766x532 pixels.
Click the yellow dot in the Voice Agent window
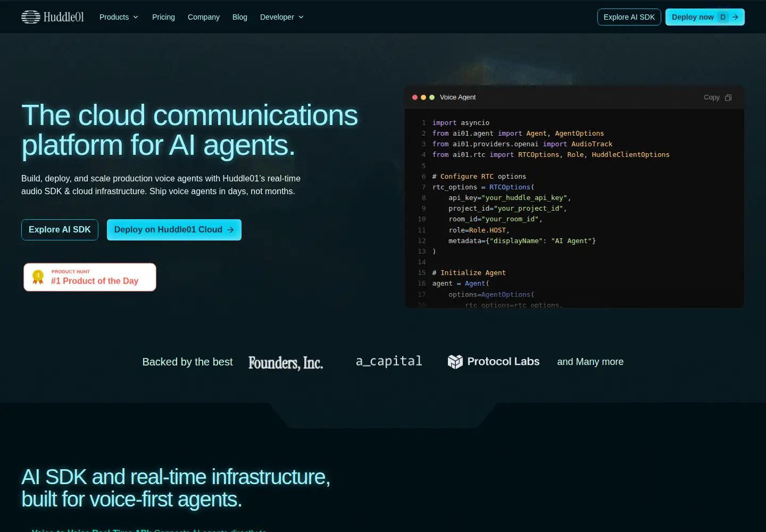coord(423,97)
